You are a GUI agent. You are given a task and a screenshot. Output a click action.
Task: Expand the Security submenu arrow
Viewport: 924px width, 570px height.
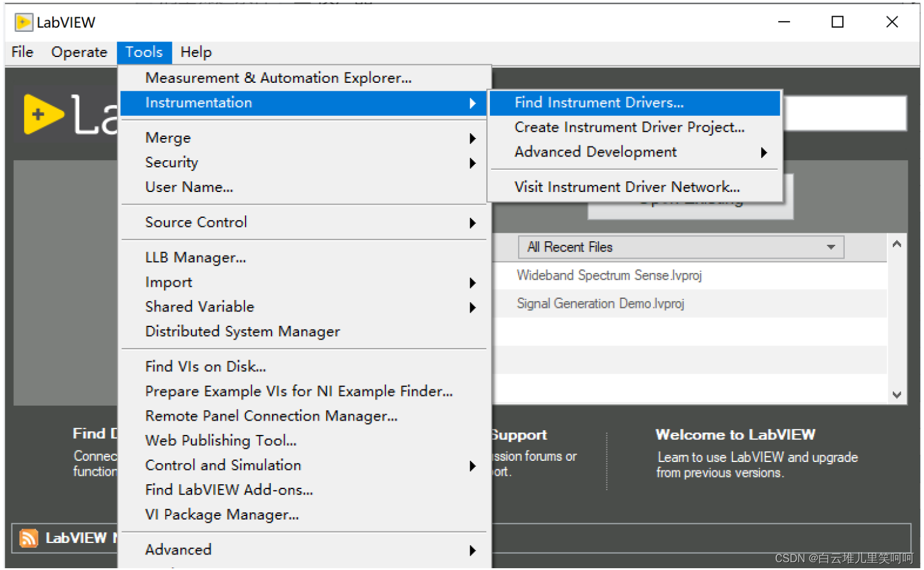tap(473, 163)
